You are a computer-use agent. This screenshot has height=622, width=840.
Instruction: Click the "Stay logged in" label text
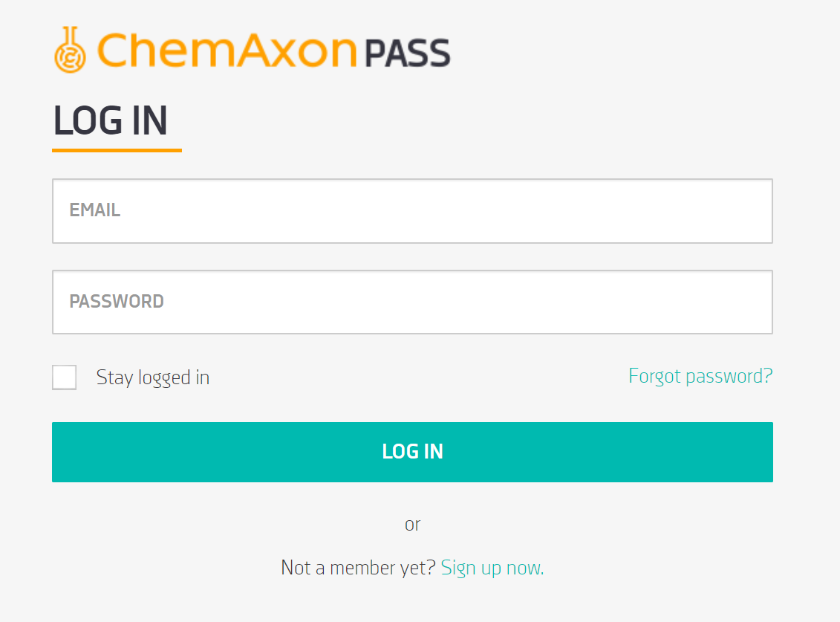[x=153, y=378]
